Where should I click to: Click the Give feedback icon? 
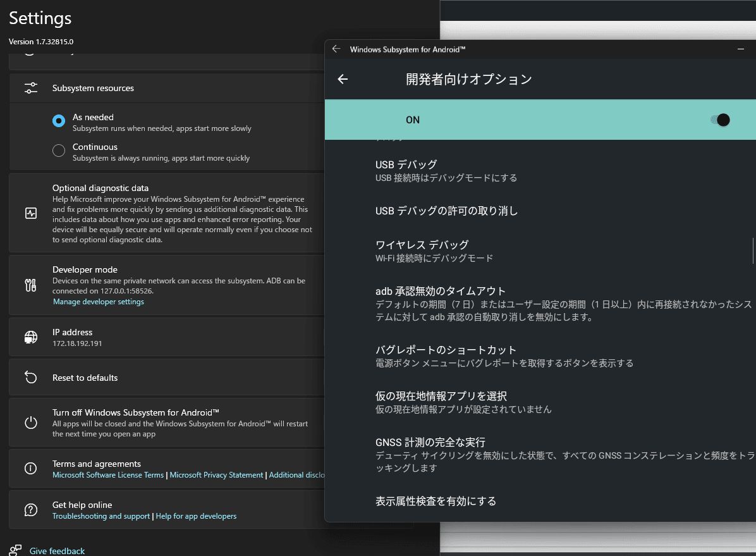pyautogui.click(x=16, y=550)
